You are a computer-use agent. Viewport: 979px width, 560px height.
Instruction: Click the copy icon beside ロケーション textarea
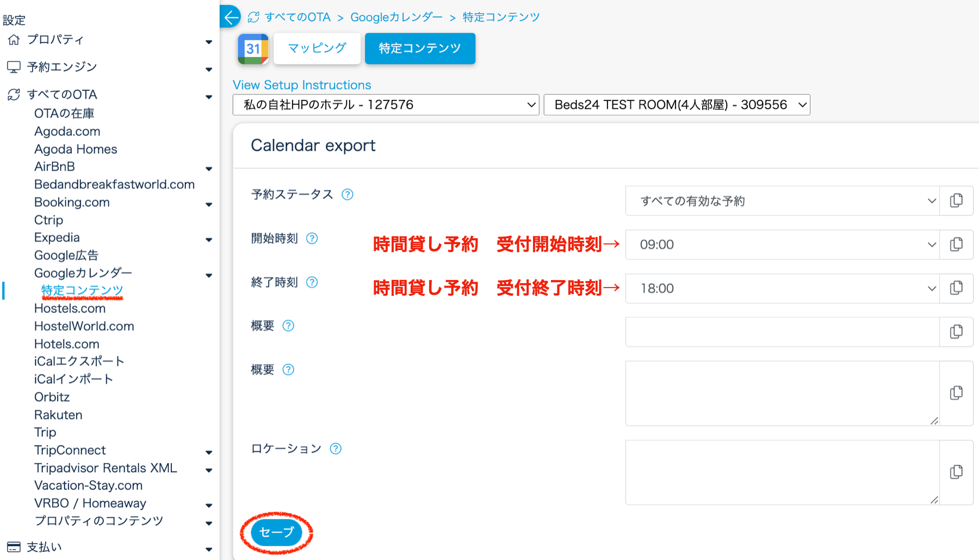pos(956,472)
